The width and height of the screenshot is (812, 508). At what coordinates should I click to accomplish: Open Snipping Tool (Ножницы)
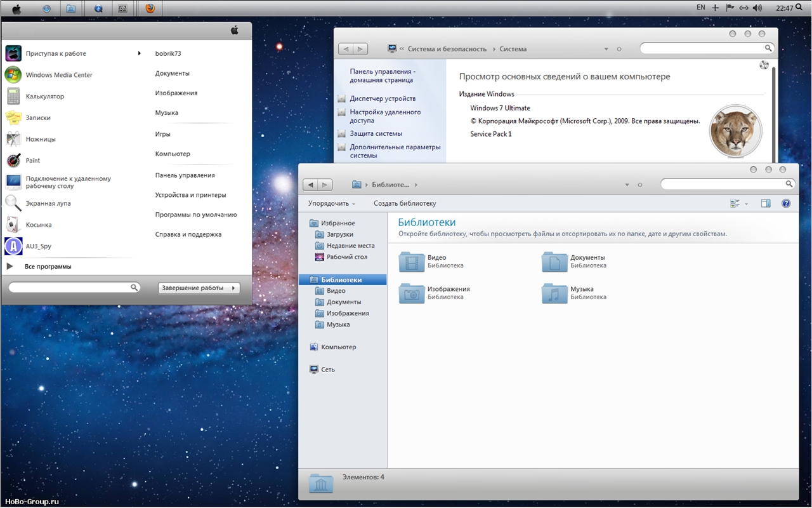(40, 139)
